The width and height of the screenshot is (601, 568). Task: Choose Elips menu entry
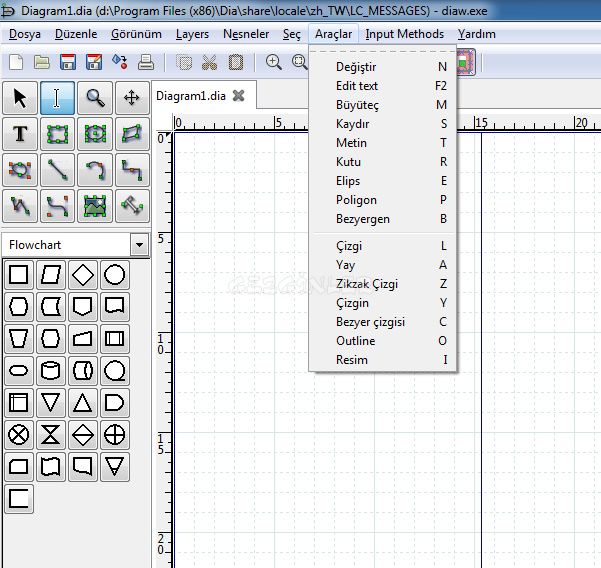click(x=383, y=181)
